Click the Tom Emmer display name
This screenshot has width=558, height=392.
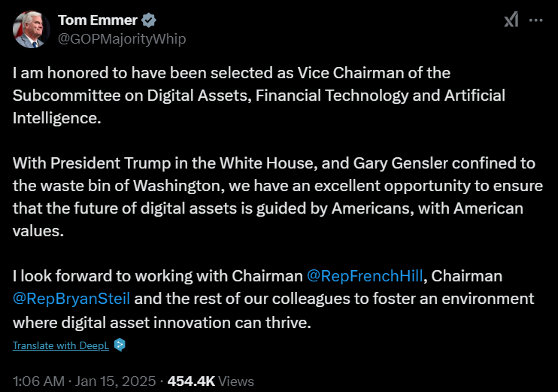(99, 20)
